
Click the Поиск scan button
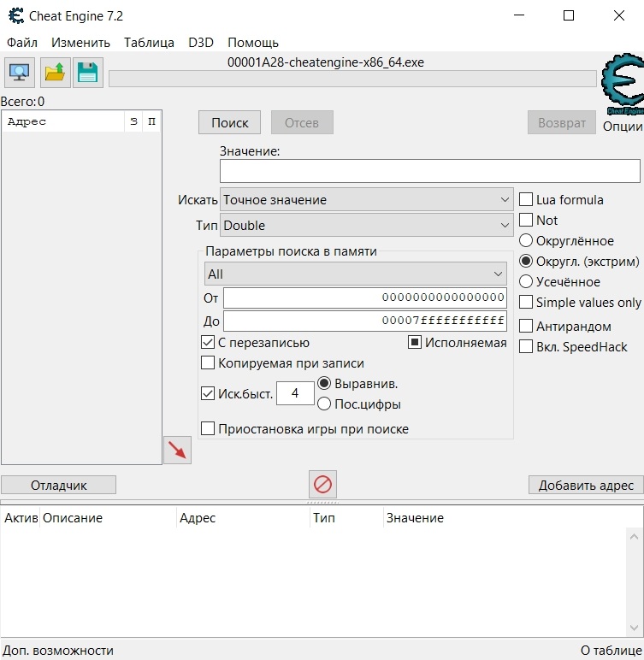tap(229, 122)
